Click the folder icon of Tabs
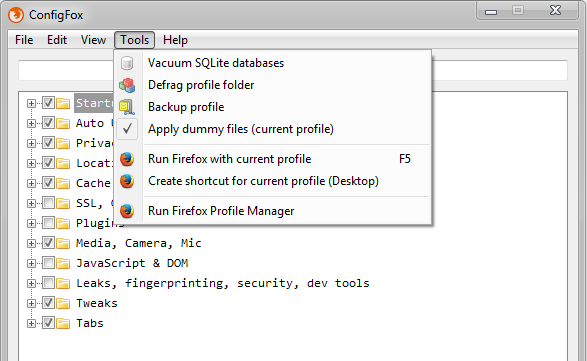 (x=63, y=323)
